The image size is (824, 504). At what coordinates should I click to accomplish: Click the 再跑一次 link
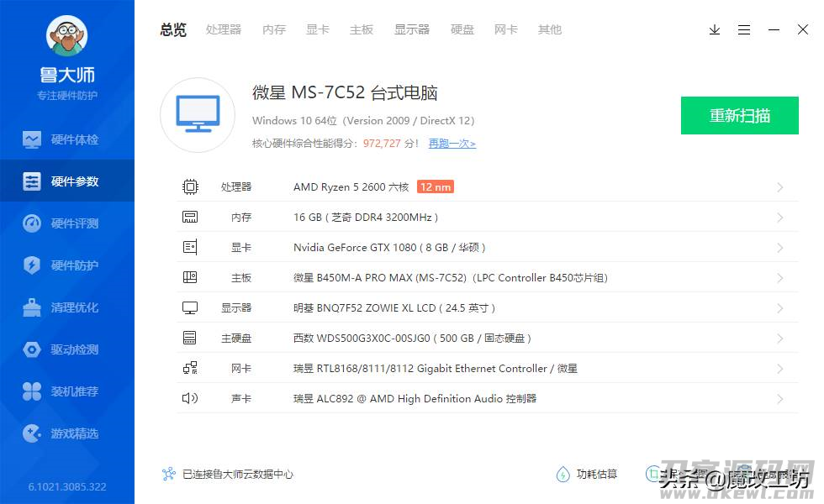(452, 144)
